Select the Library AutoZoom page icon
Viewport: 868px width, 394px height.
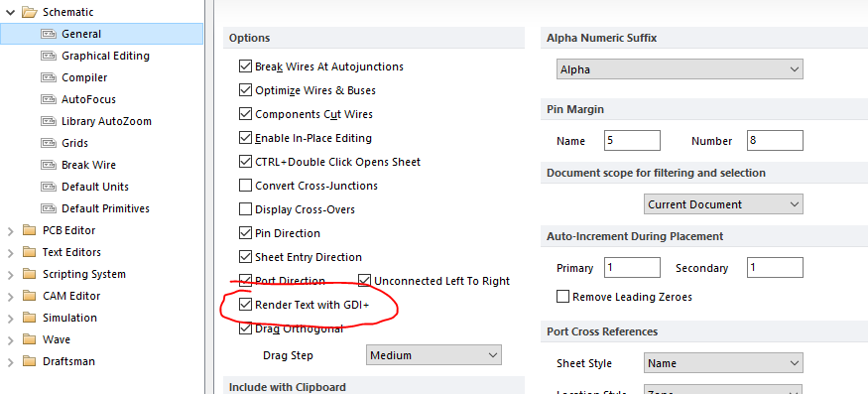(49, 121)
